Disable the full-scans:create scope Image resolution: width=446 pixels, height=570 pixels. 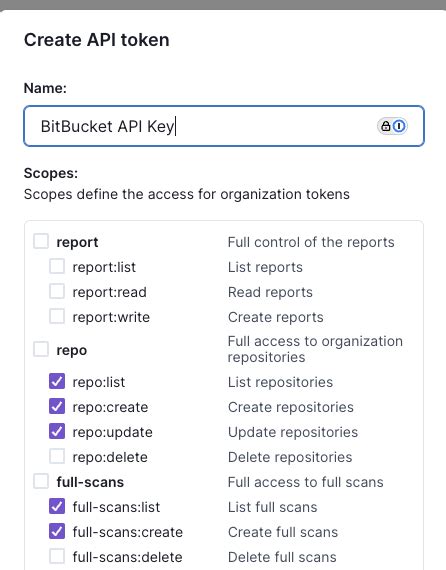[57, 531]
